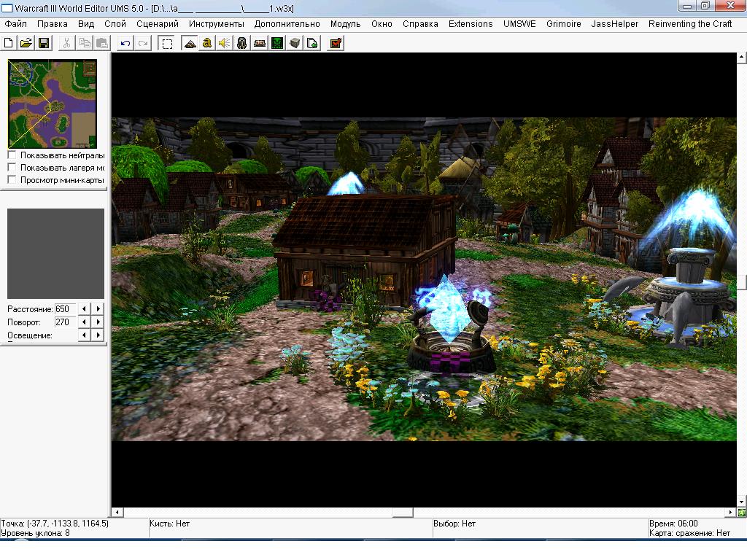Click the Кисть: Нет status text
The image size is (747, 560).
coord(169,524)
